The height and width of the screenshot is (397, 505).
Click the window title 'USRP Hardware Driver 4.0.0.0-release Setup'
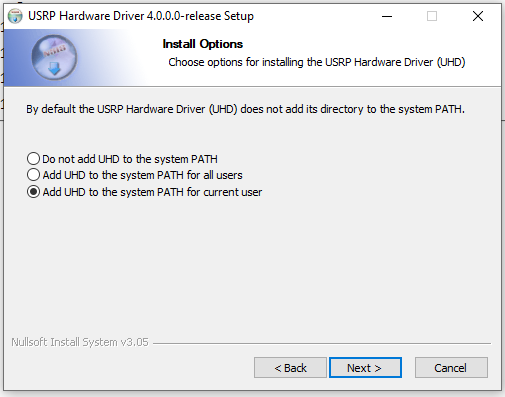(141, 16)
